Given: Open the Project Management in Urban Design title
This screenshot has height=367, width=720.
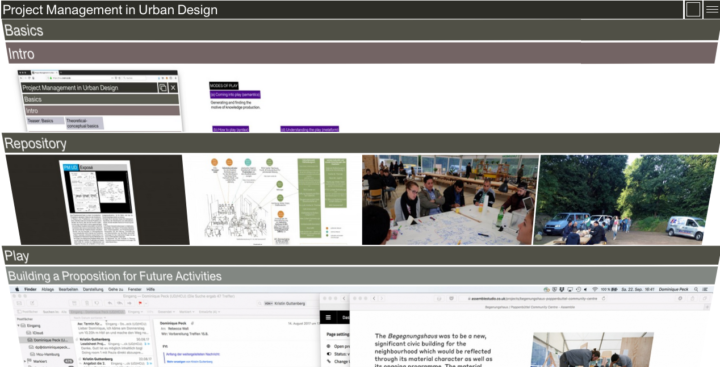Looking at the screenshot, I should [110, 10].
